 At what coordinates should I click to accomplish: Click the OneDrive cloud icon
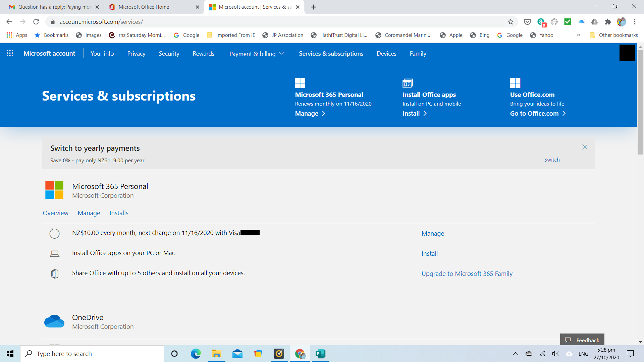54,321
